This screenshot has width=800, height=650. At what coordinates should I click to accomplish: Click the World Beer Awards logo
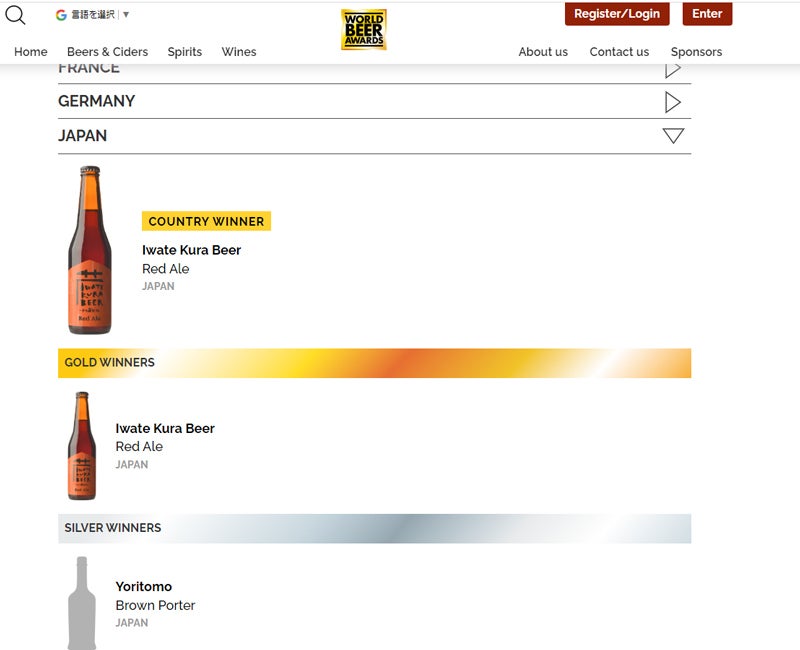tap(363, 29)
